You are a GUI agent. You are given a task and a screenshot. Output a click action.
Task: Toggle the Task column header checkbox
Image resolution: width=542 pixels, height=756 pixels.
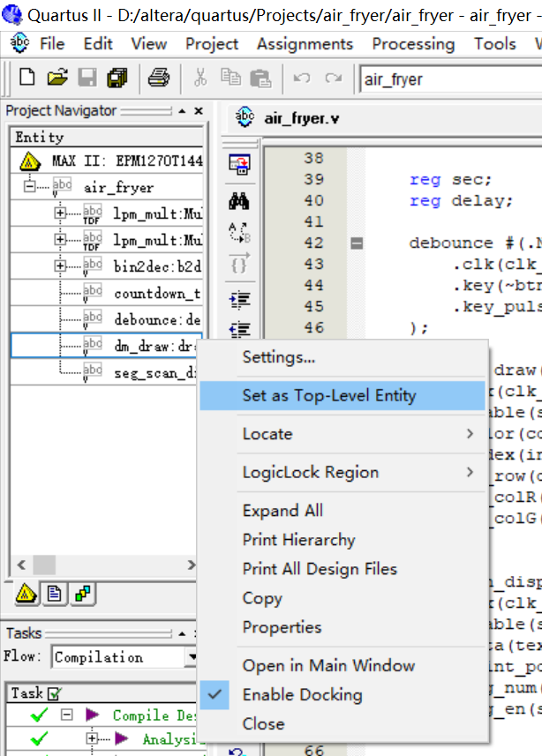(x=54, y=693)
